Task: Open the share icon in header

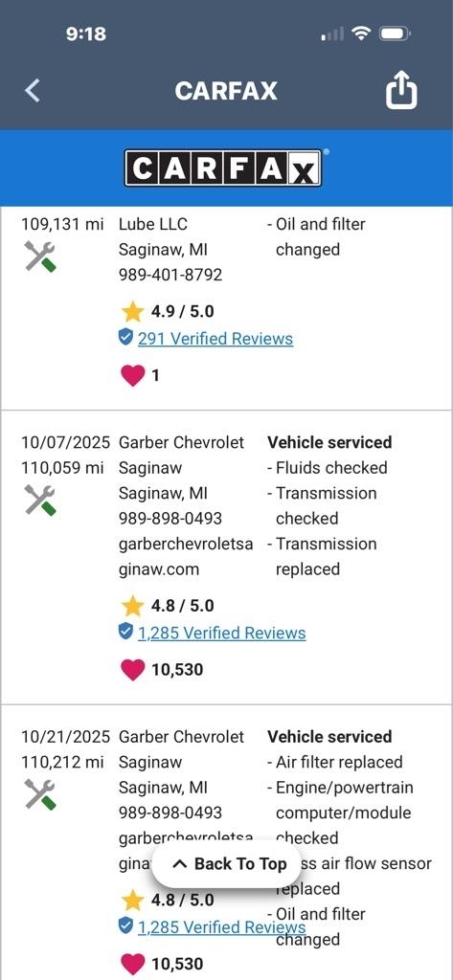Action: coord(401,91)
